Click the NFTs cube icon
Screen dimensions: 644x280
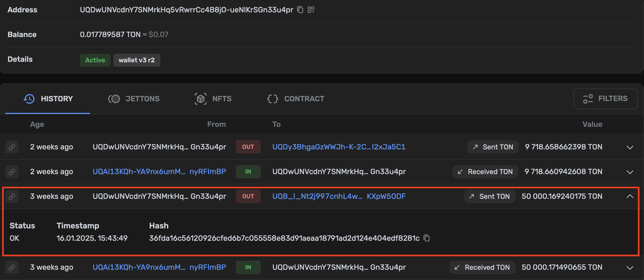[200, 99]
